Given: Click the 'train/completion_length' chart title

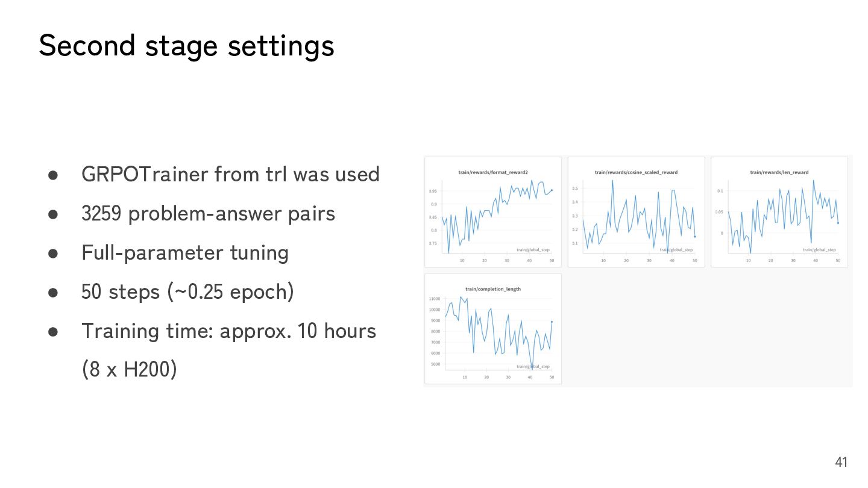Looking at the screenshot, I should click(492, 289).
